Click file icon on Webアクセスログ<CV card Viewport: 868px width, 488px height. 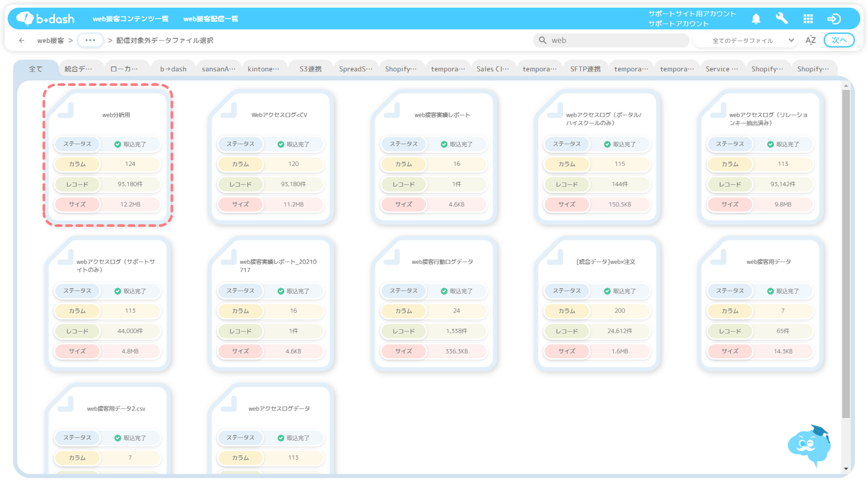click(x=229, y=110)
